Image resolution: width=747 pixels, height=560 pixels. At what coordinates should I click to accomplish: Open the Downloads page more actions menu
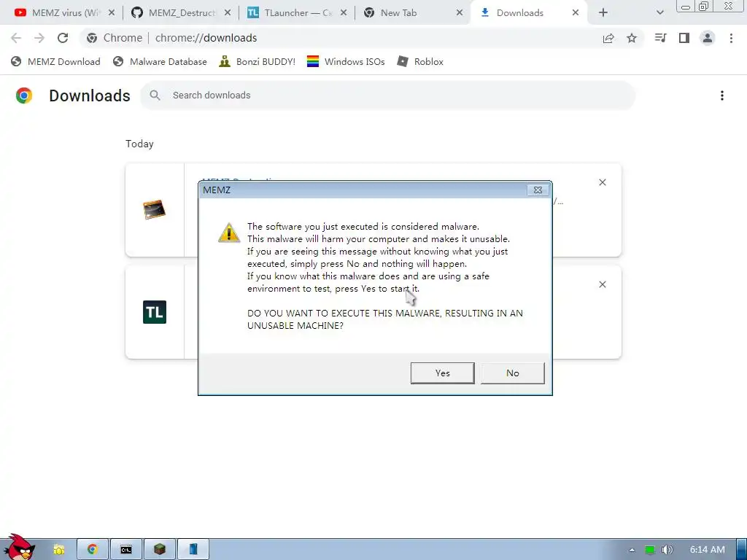(722, 96)
